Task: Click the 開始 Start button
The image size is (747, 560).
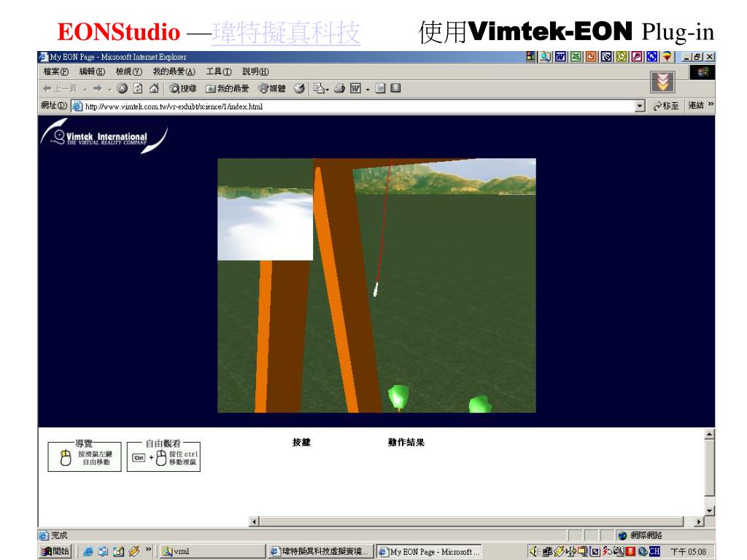Action: (55, 551)
